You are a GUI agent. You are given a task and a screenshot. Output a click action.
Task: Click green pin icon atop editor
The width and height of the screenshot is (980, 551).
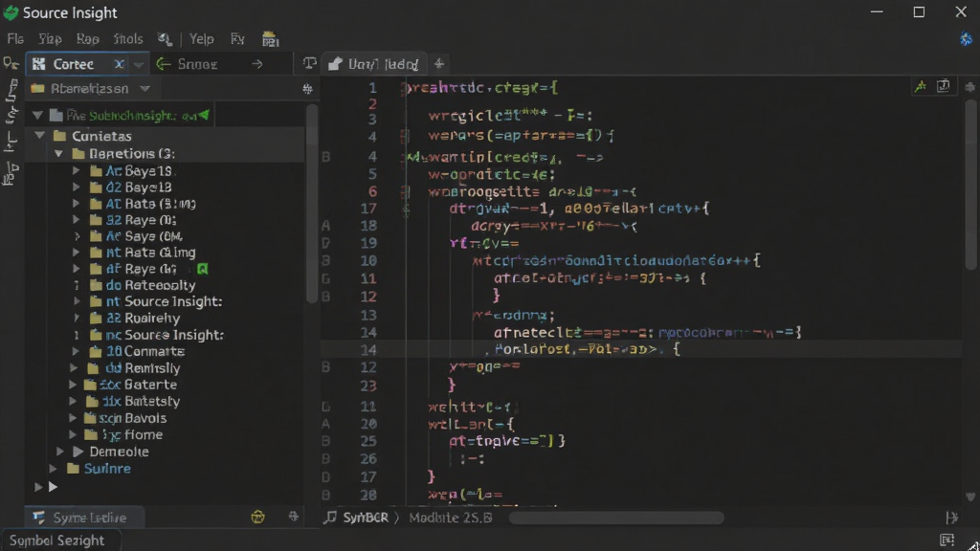tap(920, 87)
